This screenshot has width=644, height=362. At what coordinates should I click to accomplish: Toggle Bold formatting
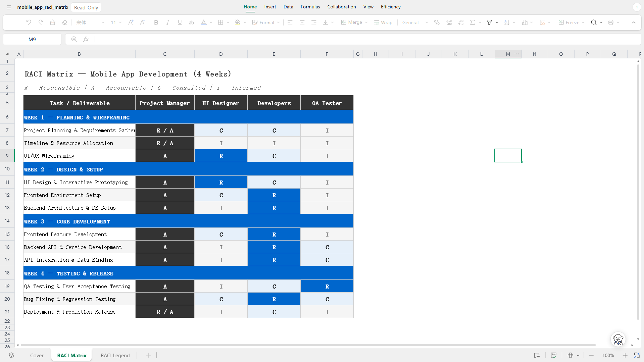click(x=156, y=22)
